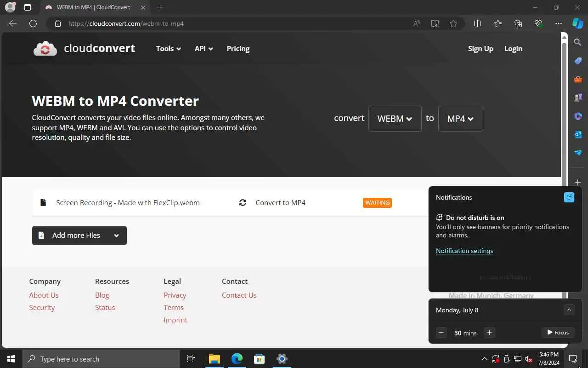The height and width of the screenshot is (368, 588).
Task: Open File Explorer from the taskbar
Action: click(x=215, y=359)
